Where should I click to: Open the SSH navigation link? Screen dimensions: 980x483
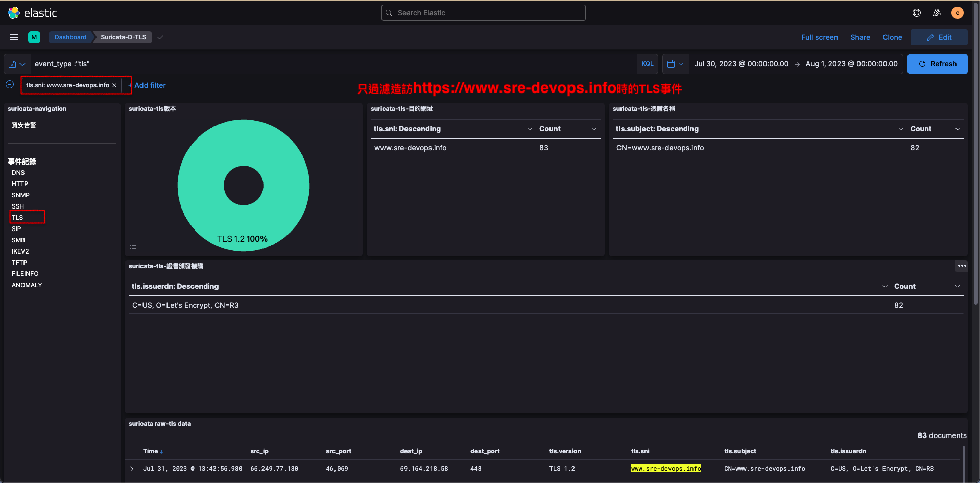coord(18,206)
